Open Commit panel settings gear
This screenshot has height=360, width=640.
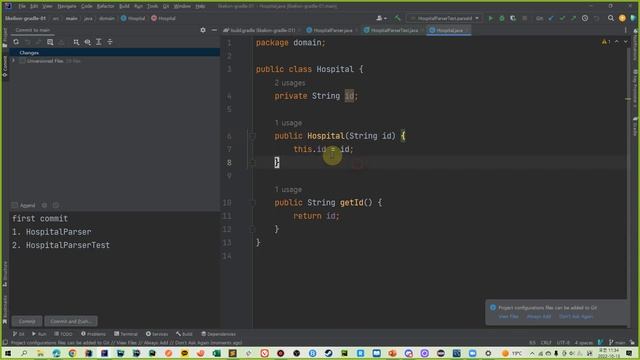tap(203, 30)
